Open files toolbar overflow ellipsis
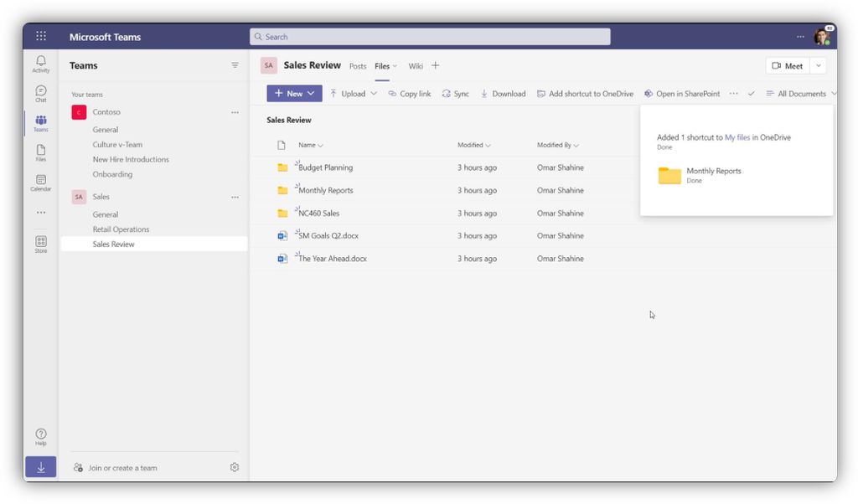Viewport: 858px width, 504px height. coord(734,94)
